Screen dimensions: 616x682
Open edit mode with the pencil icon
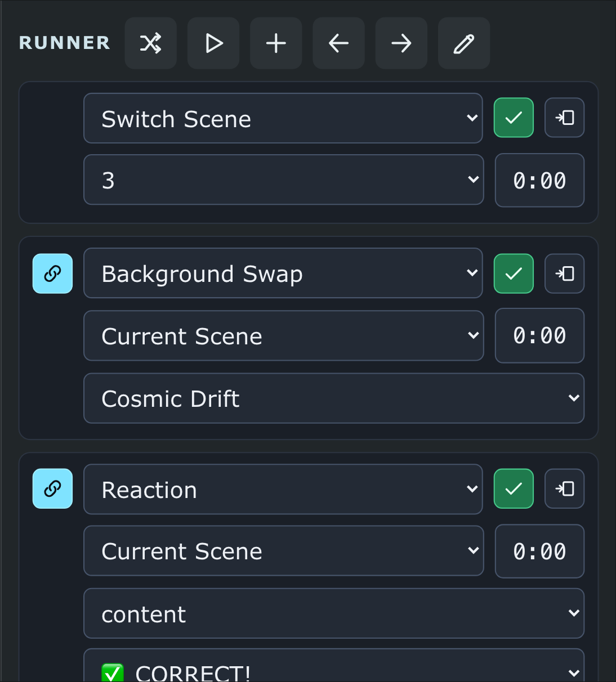click(464, 43)
